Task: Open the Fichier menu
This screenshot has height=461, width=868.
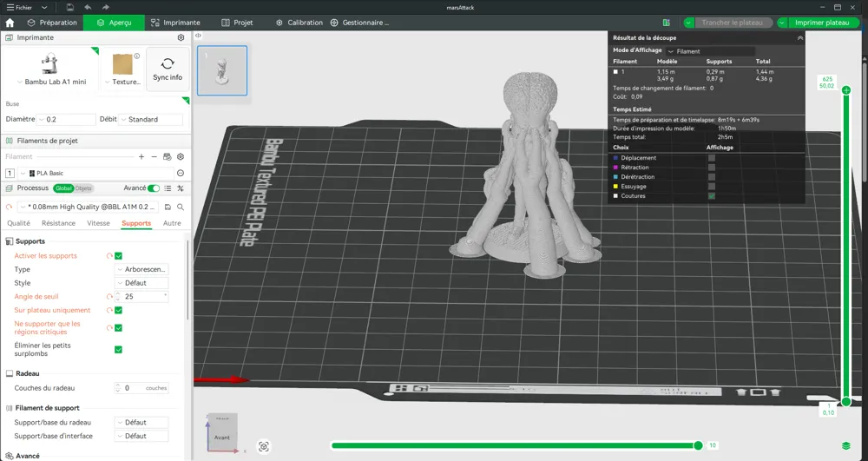Action: (x=19, y=8)
